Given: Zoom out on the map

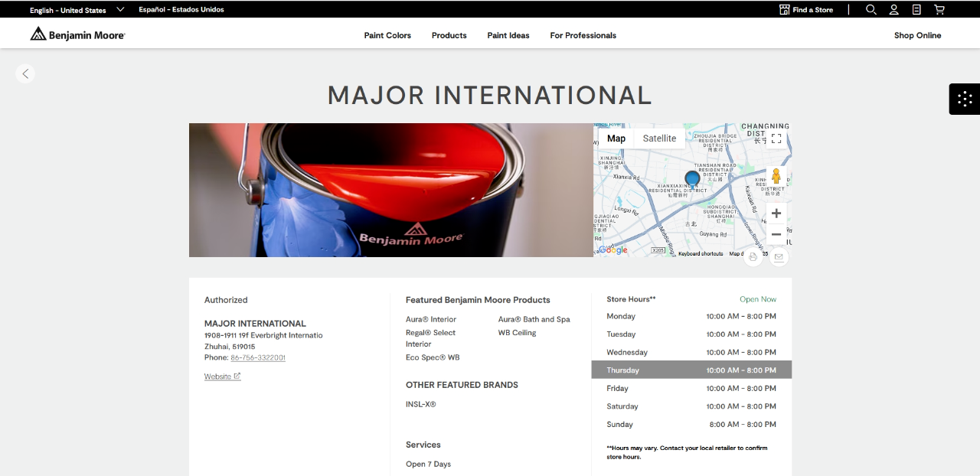Looking at the screenshot, I should point(776,234).
